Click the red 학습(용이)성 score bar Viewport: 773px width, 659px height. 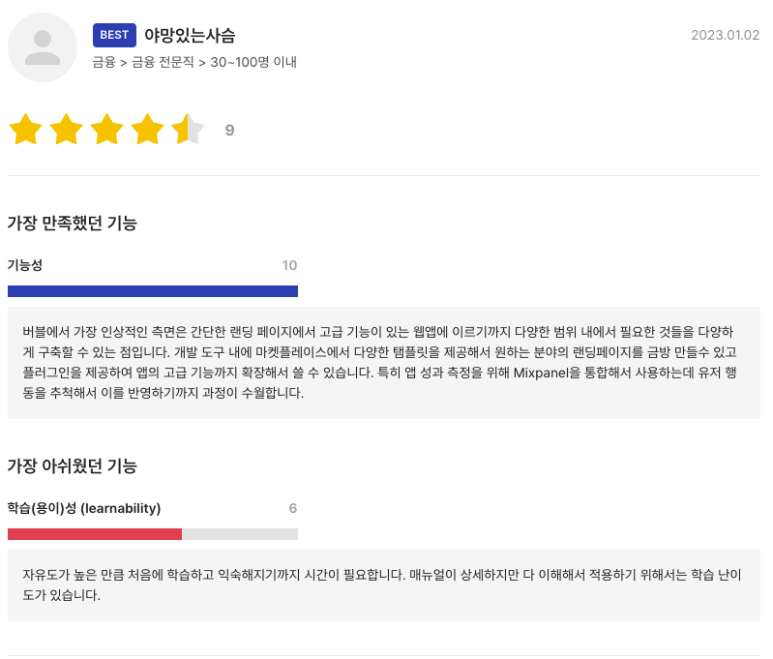95,534
